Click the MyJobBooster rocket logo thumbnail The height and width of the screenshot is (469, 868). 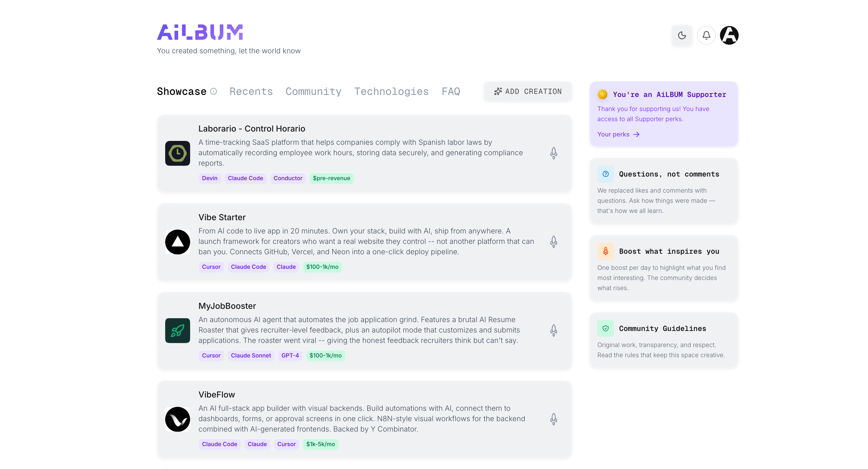pyautogui.click(x=178, y=330)
